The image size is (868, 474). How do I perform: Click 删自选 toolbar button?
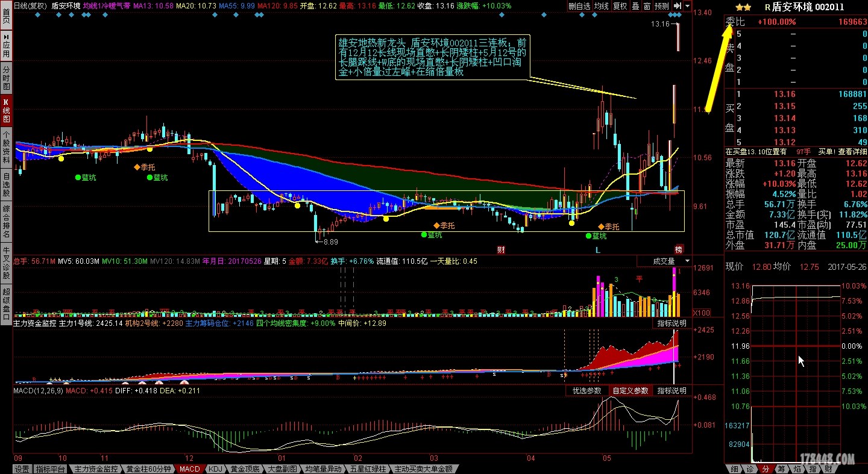[579, 6]
